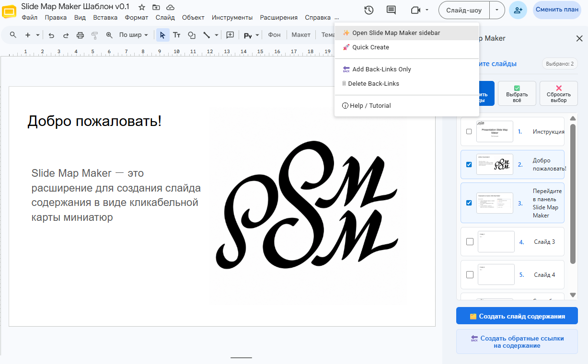The height and width of the screenshot is (364, 588).
Task: Open the Вставка menu
Action: click(105, 18)
